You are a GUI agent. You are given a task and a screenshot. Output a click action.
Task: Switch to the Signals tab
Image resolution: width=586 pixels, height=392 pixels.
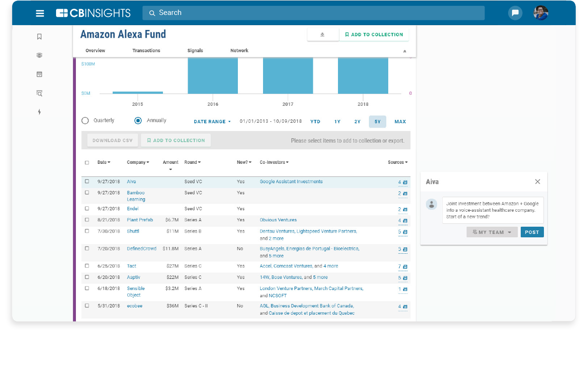tap(195, 50)
